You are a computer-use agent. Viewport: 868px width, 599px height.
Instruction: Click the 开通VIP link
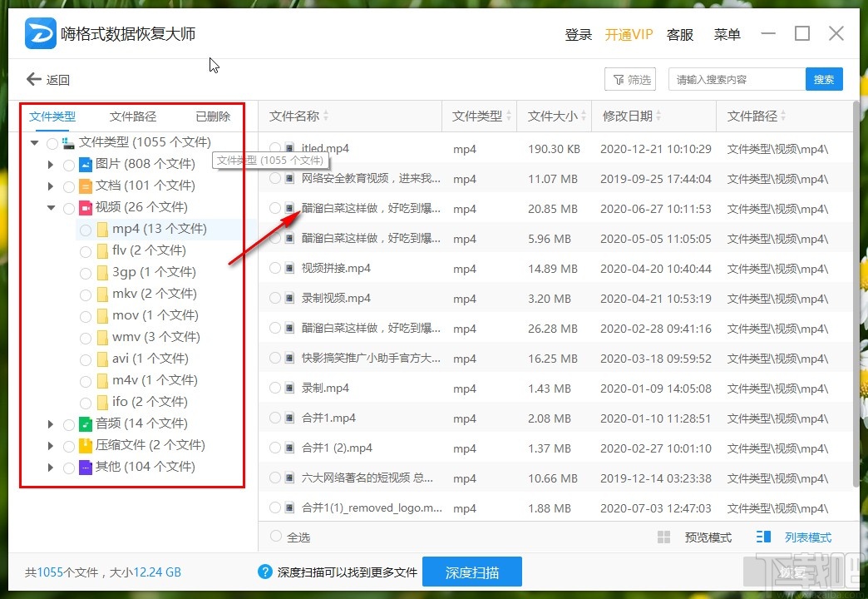click(x=629, y=34)
